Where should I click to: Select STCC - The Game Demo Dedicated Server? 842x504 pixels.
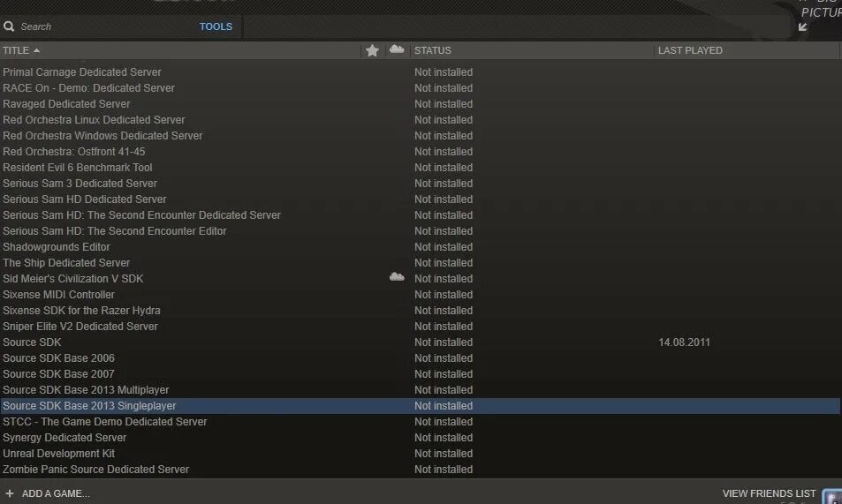pos(105,422)
